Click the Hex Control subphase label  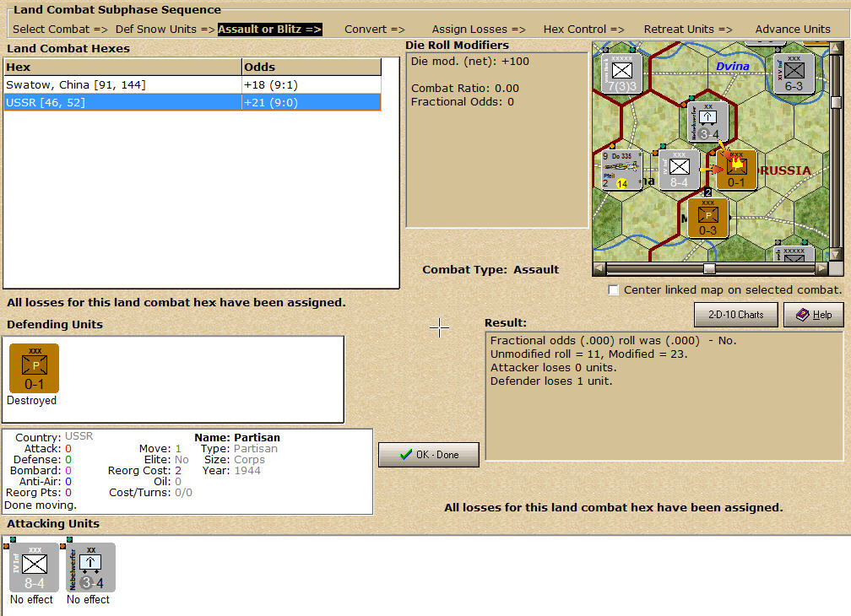(584, 30)
